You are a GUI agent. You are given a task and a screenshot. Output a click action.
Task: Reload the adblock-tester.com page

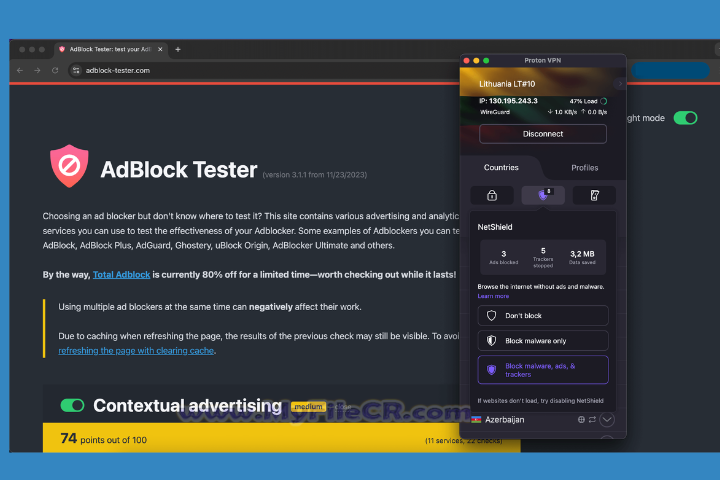pyautogui.click(x=55, y=70)
